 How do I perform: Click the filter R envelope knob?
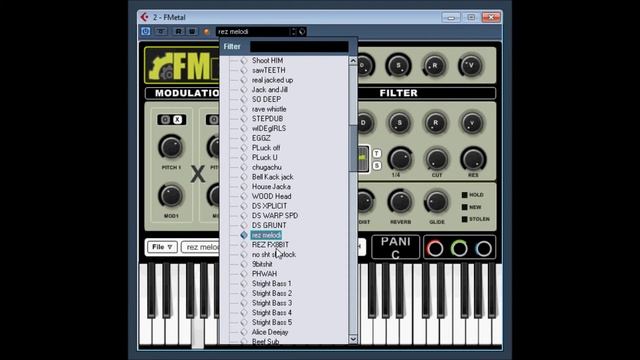click(436, 122)
